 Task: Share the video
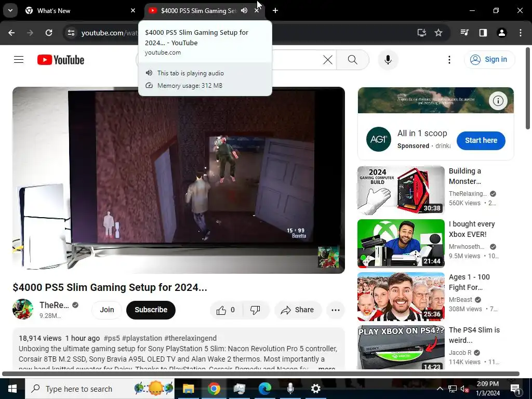[x=298, y=310]
